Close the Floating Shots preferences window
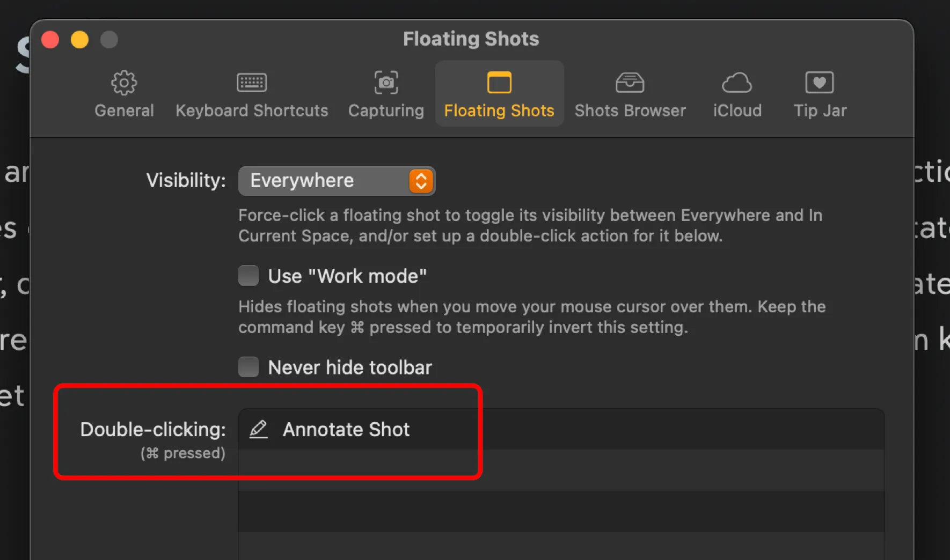 [50, 39]
